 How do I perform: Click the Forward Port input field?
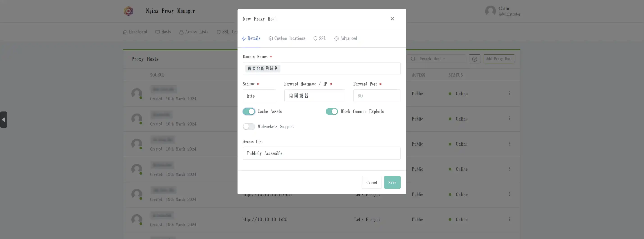(376, 96)
